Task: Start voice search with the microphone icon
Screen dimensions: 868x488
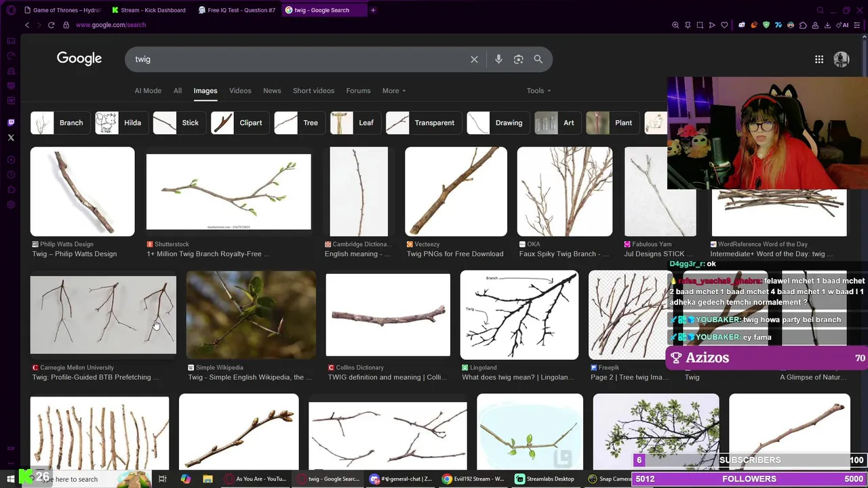Action: coord(498,59)
